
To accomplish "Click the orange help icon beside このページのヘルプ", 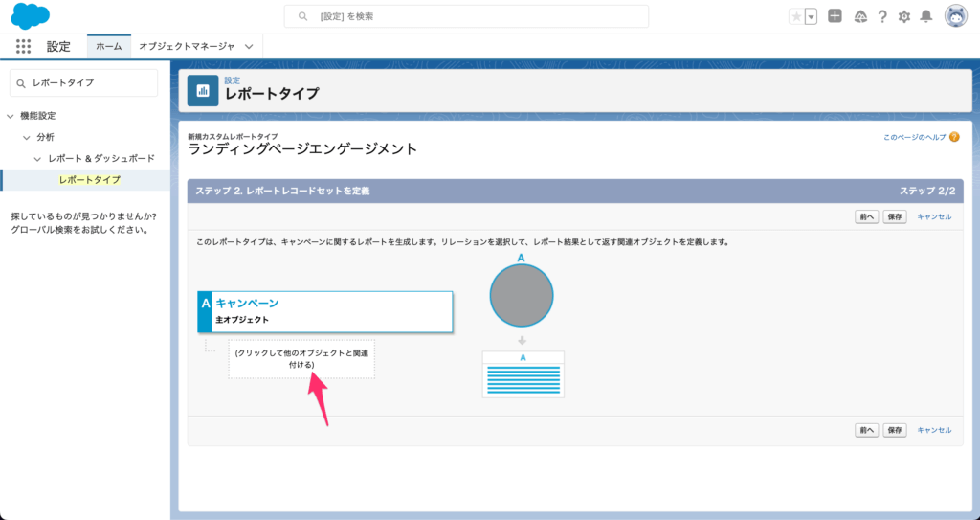I will coord(954,137).
